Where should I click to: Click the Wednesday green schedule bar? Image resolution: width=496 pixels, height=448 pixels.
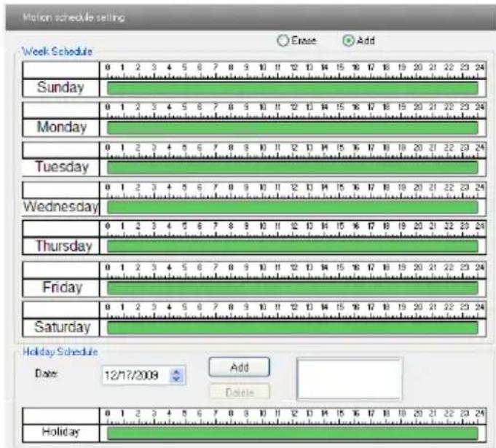click(x=293, y=207)
